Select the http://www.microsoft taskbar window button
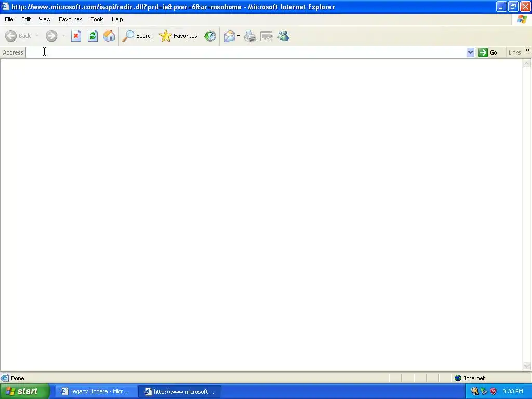Screen dimensions: 532x399 (180, 391)
